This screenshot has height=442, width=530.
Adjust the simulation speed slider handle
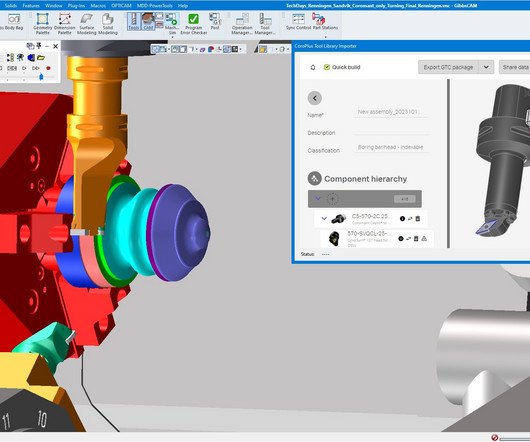(x=41, y=77)
